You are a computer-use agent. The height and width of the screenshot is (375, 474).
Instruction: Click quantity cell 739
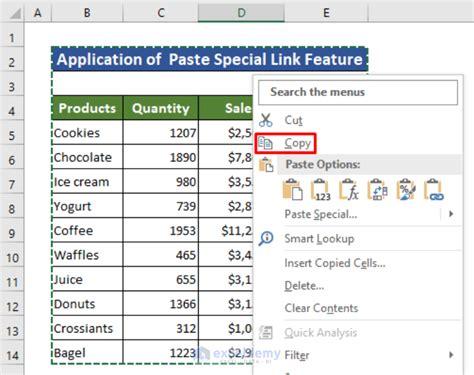161,206
